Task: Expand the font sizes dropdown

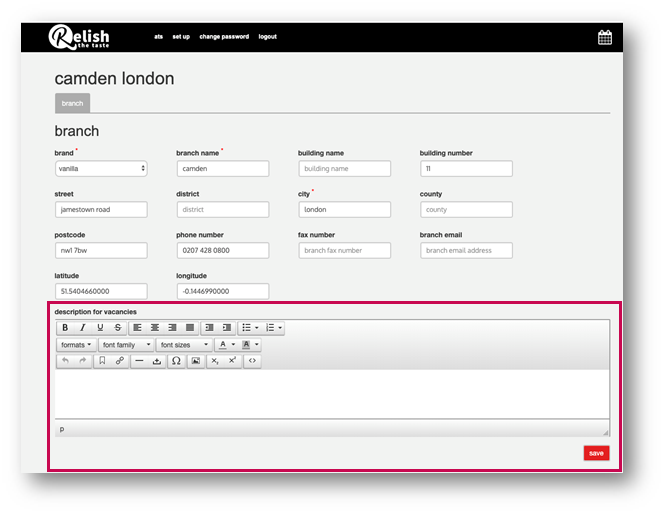Action: pyautogui.click(x=184, y=345)
